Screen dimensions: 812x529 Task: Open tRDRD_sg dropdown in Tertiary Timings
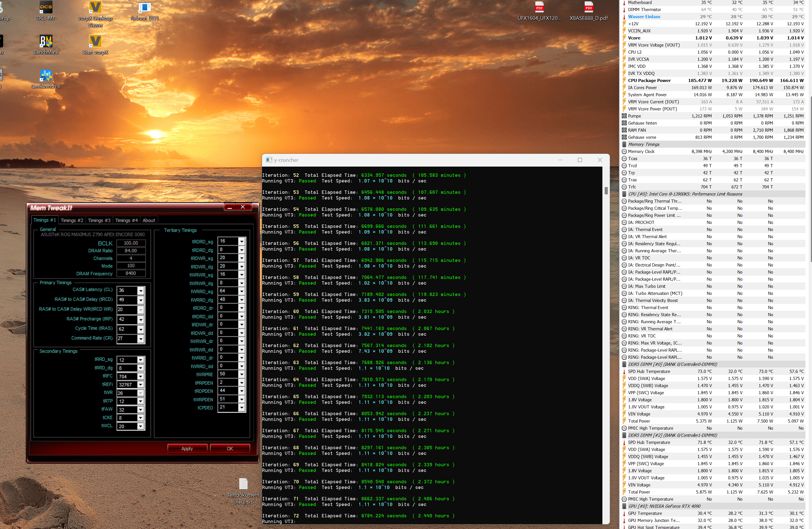click(x=242, y=241)
